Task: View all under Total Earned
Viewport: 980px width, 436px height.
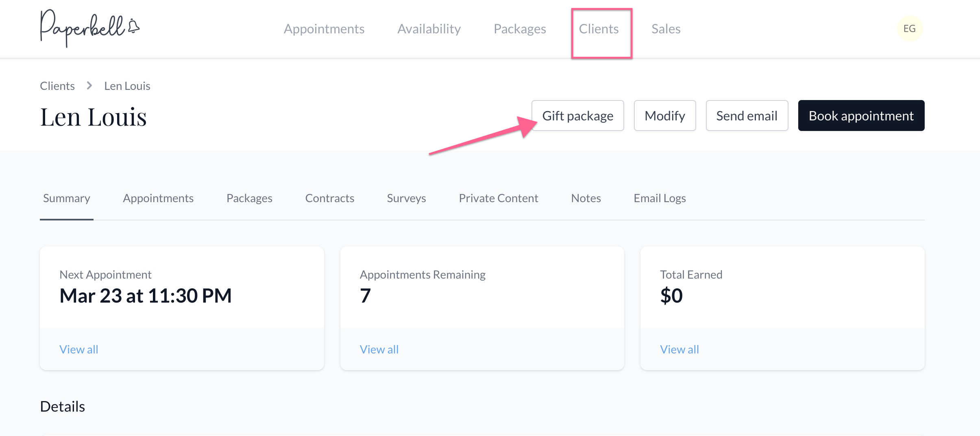Action: 679,349
